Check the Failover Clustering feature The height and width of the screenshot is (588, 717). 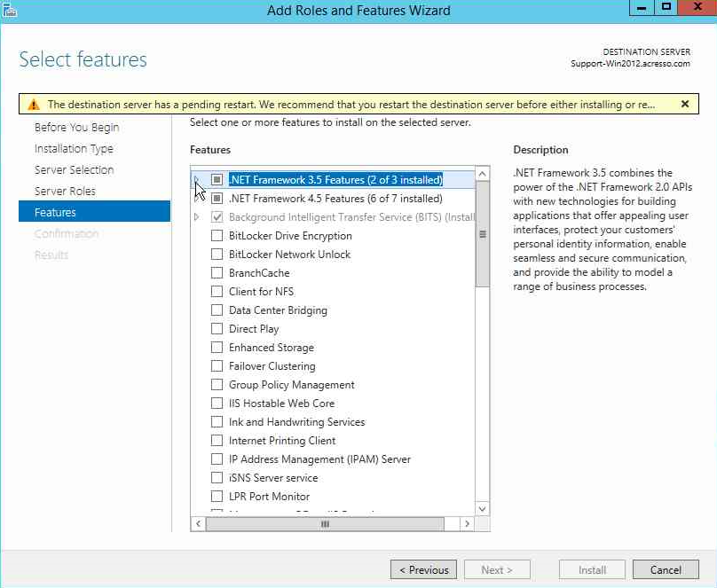(215, 365)
